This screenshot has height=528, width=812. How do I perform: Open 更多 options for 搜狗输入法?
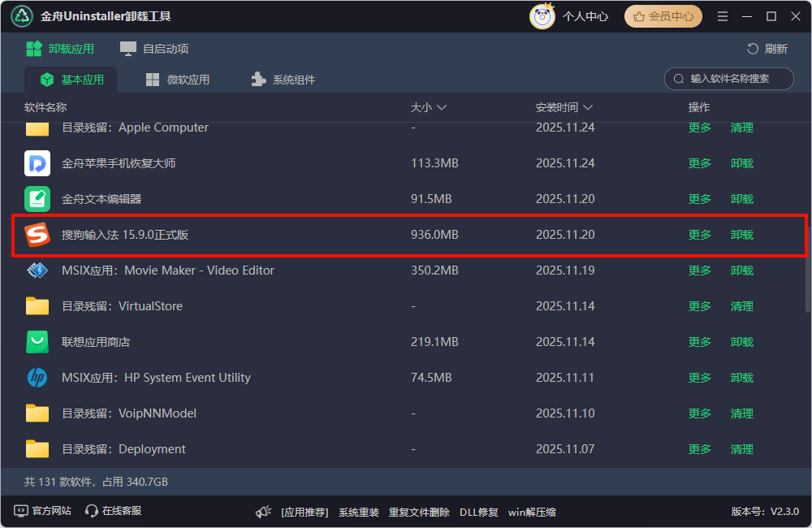699,234
